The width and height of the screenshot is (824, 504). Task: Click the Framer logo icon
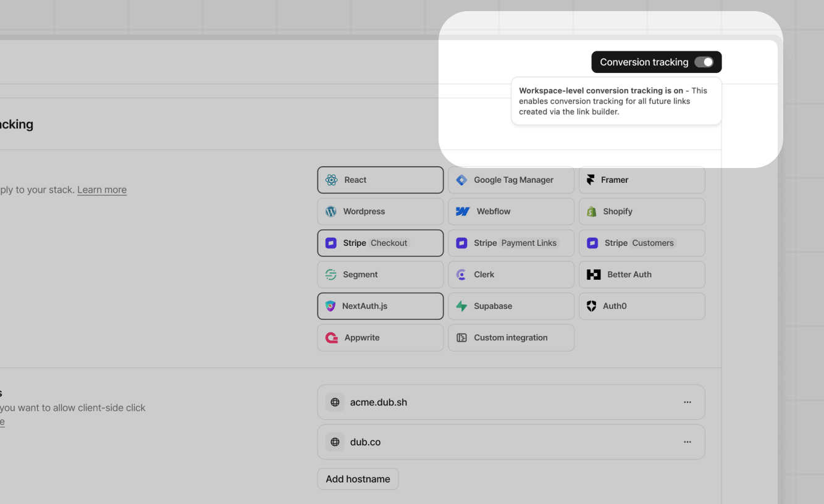(x=591, y=180)
